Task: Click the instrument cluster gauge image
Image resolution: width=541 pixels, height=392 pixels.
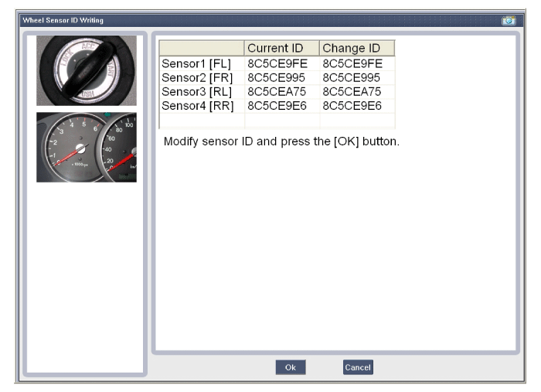Action: (86, 148)
